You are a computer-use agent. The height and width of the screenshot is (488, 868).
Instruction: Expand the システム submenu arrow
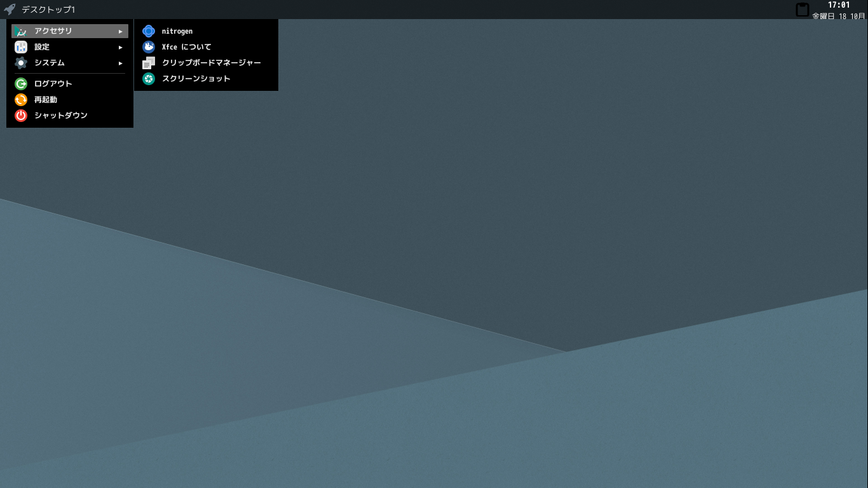pyautogui.click(x=121, y=63)
